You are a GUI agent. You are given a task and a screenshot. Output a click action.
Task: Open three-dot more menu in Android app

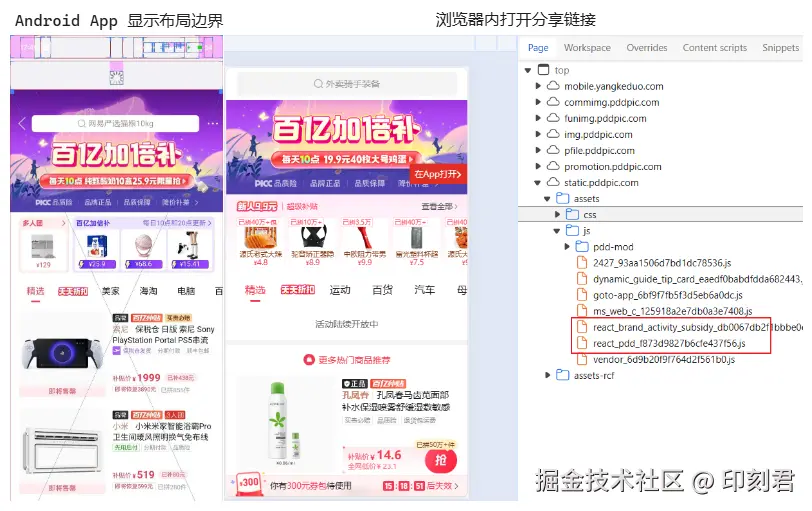212,124
